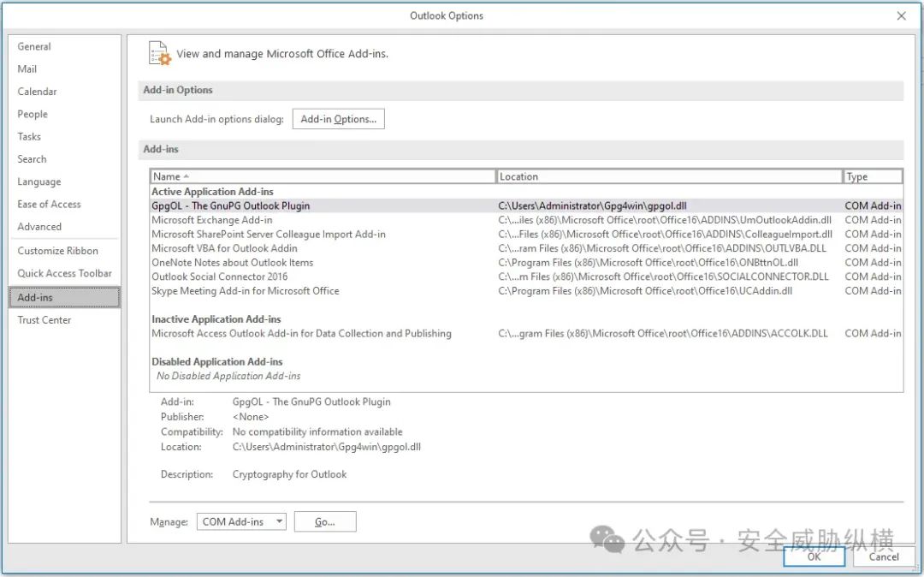The image size is (924, 577).
Task: Select Advanced in the sidebar
Action: [x=39, y=226]
